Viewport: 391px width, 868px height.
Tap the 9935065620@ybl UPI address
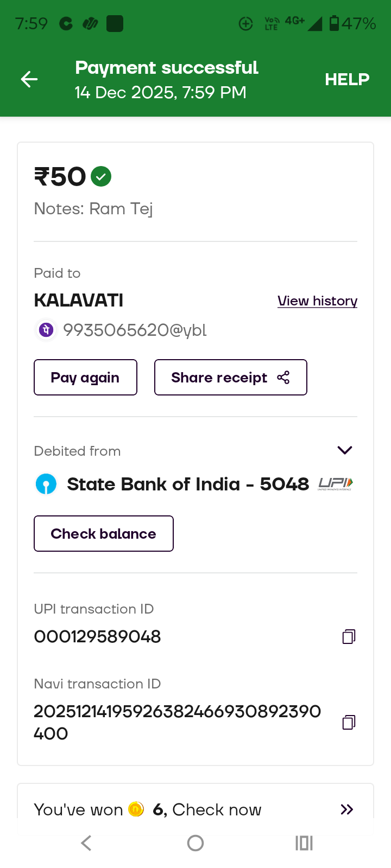(x=135, y=330)
